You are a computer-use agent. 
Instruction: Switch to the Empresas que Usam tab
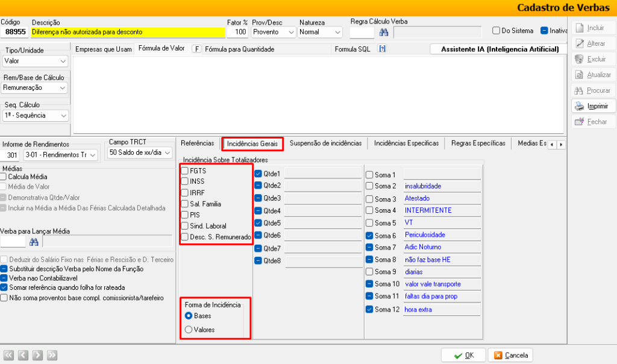[104, 49]
